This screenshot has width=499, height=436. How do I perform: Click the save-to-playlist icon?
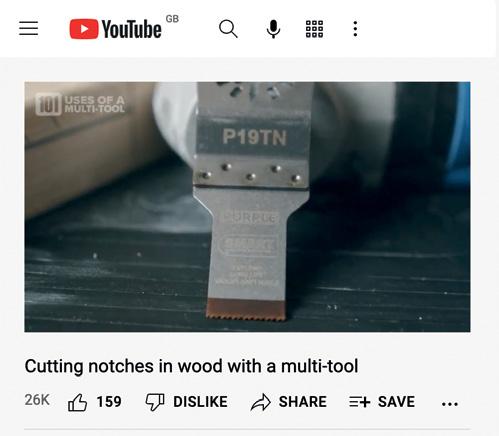360,402
